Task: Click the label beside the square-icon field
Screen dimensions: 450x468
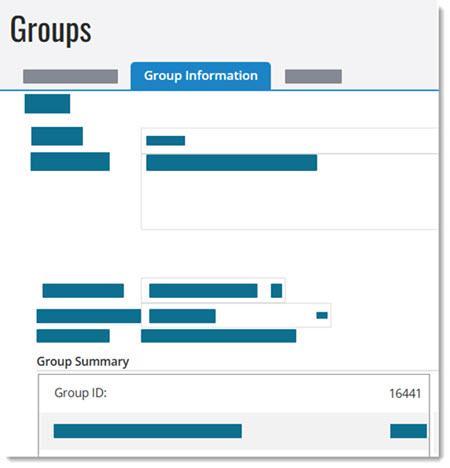Action: (83, 291)
